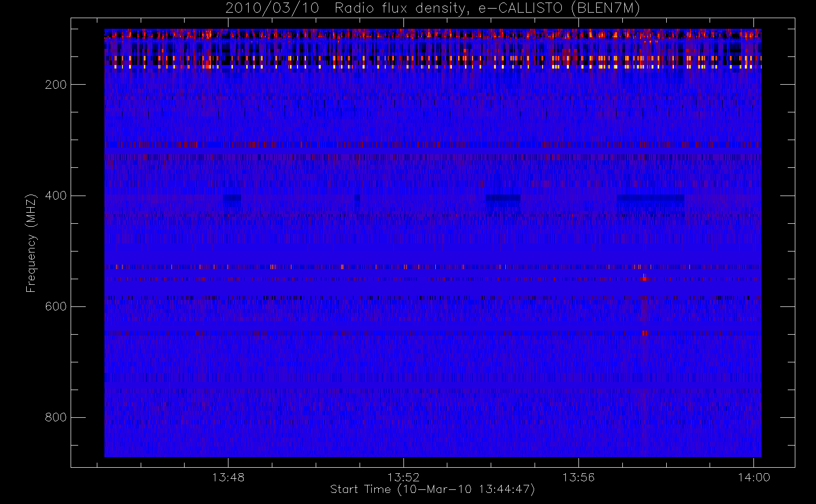Click the "Start Time (10-Mar-10 13:44:47)" x-axis label
Image resolution: width=816 pixels, height=504 pixels.
tap(432, 489)
